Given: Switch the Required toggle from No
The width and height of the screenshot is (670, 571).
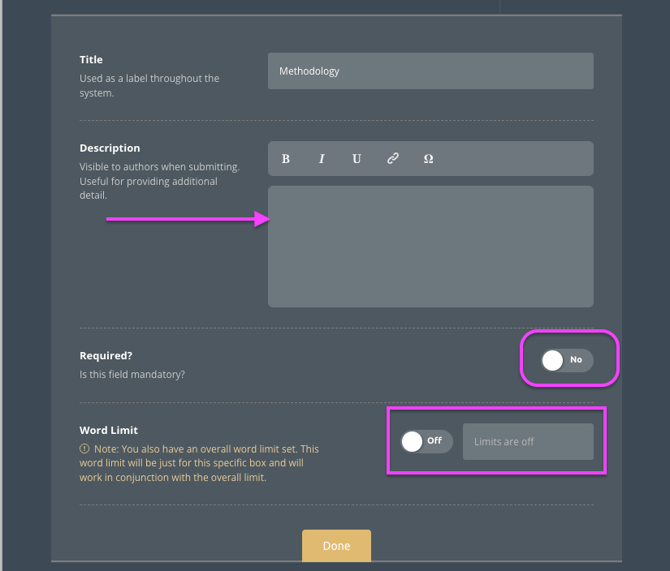Looking at the screenshot, I should (566, 360).
